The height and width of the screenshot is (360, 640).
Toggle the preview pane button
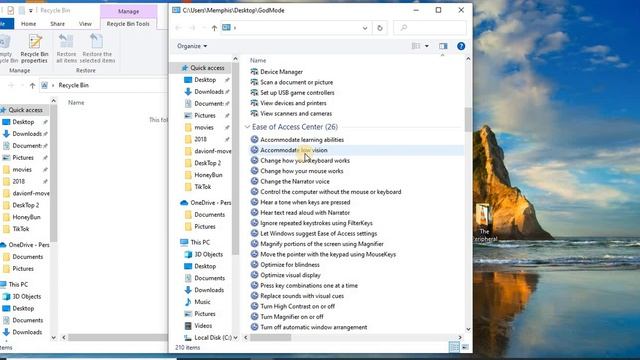tap(443, 46)
